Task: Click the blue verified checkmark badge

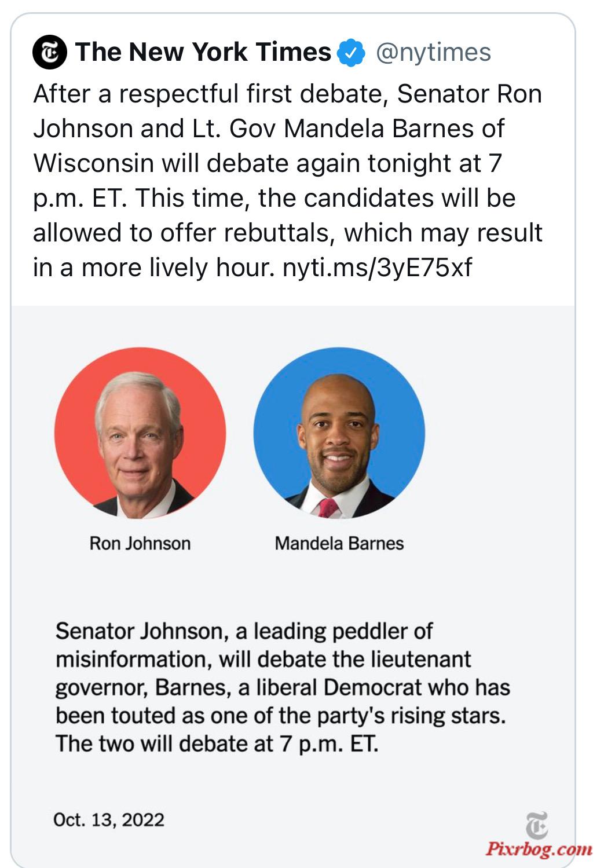Action: pyautogui.click(x=352, y=53)
